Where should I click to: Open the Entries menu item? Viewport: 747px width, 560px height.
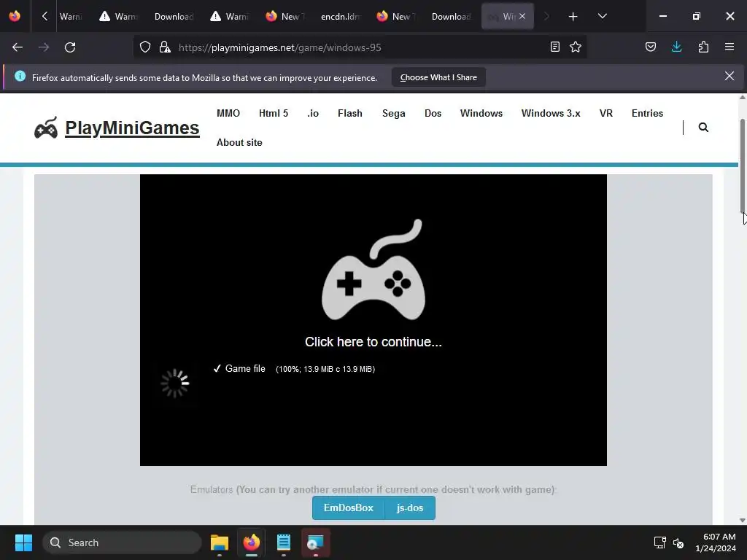coord(648,113)
